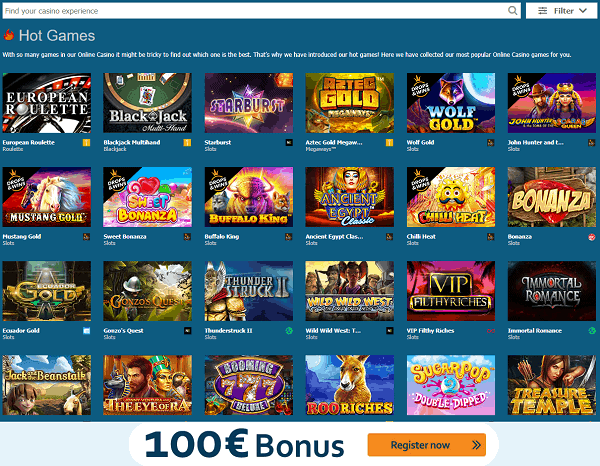Click the search magnifier icon

coord(512,11)
